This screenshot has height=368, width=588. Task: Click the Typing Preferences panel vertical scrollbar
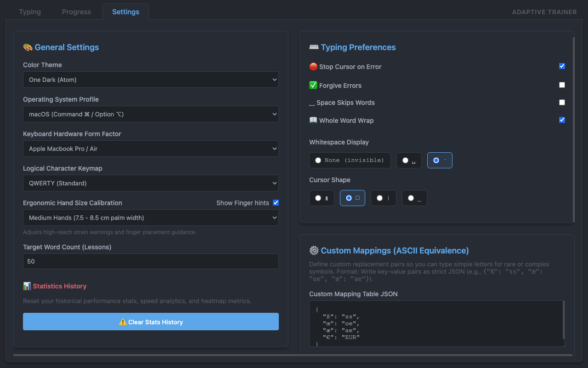click(573, 130)
